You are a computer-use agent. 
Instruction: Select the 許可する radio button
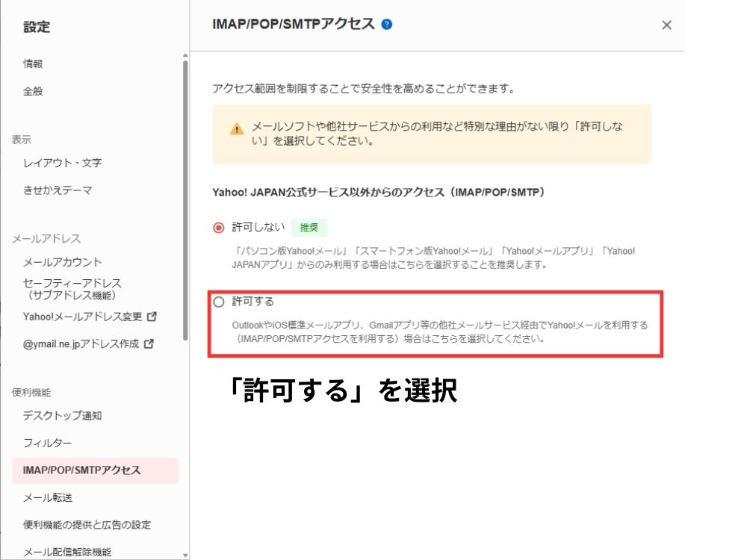[x=219, y=302]
